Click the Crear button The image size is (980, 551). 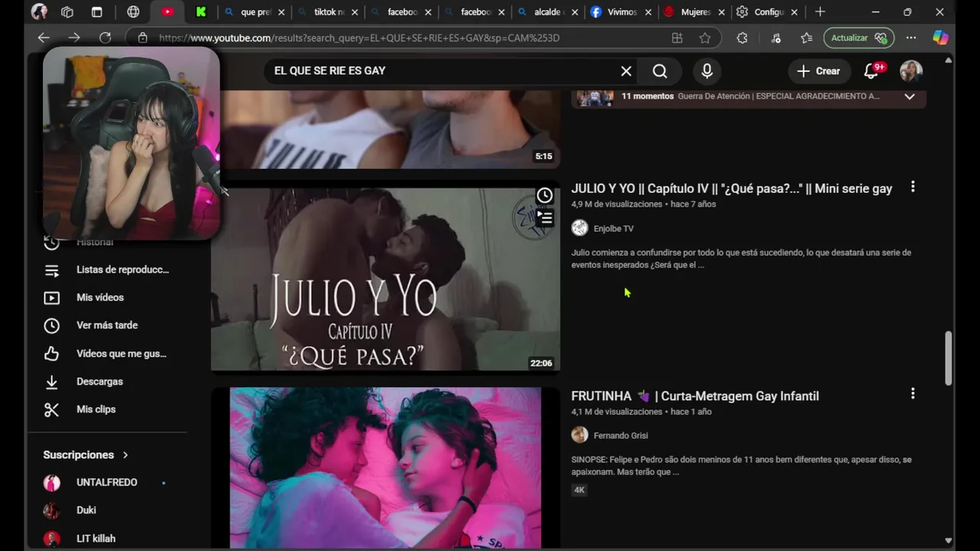pyautogui.click(x=818, y=71)
